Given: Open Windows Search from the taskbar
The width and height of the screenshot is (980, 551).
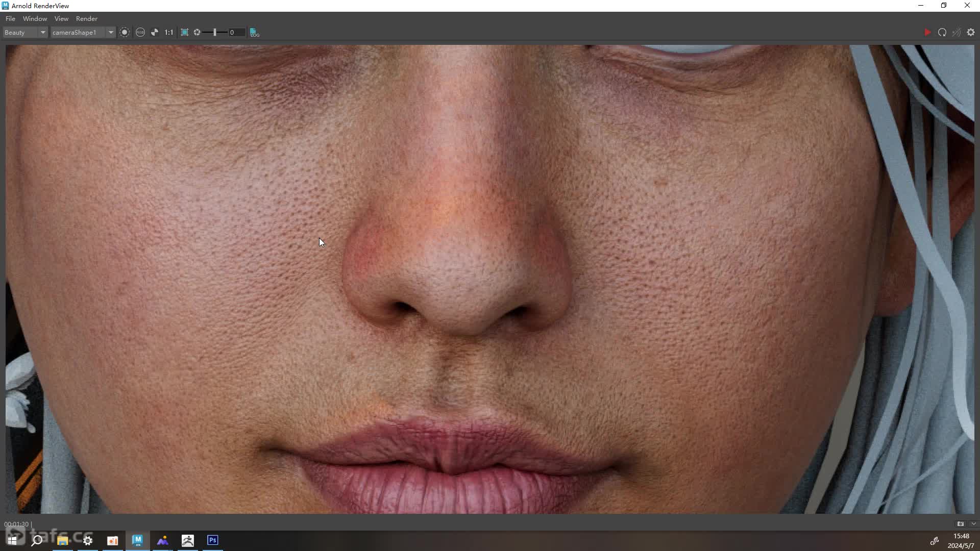Looking at the screenshot, I should [x=37, y=540].
